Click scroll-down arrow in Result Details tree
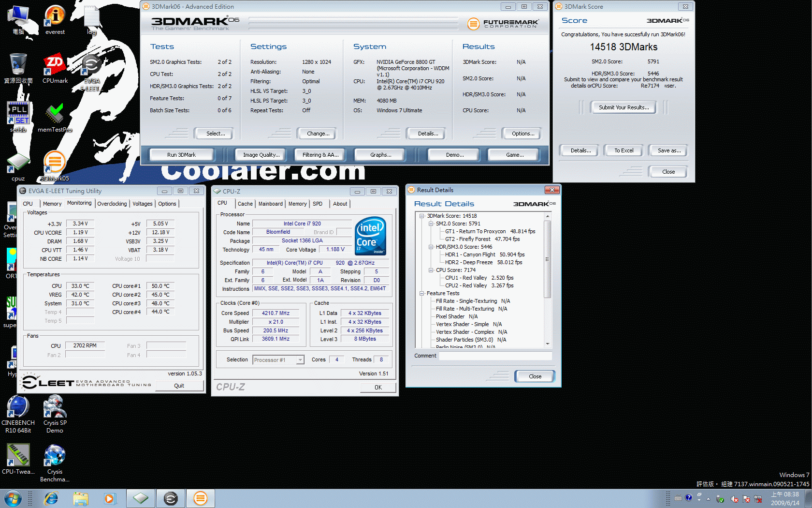The width and height of the screenshot is (812, 508). click(x=548, y=344)
